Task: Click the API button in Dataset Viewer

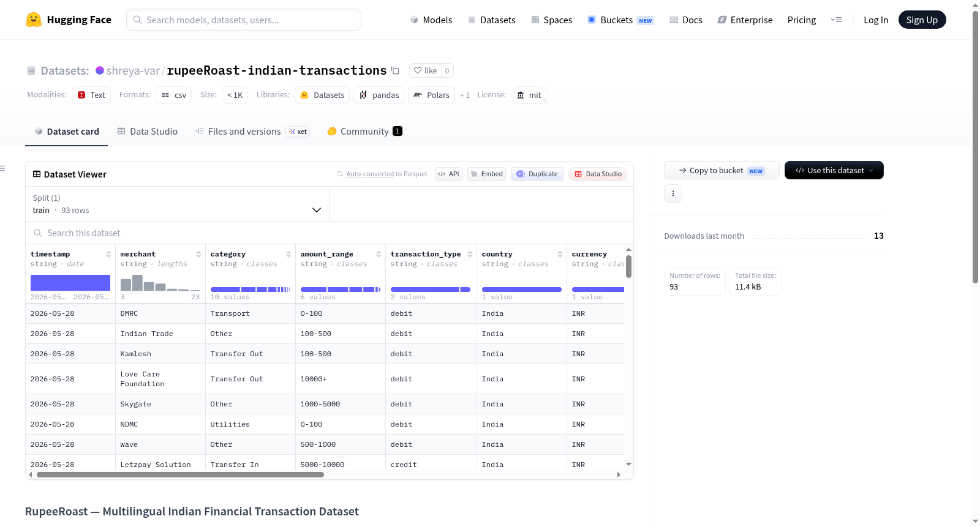Action: [448, 174]
